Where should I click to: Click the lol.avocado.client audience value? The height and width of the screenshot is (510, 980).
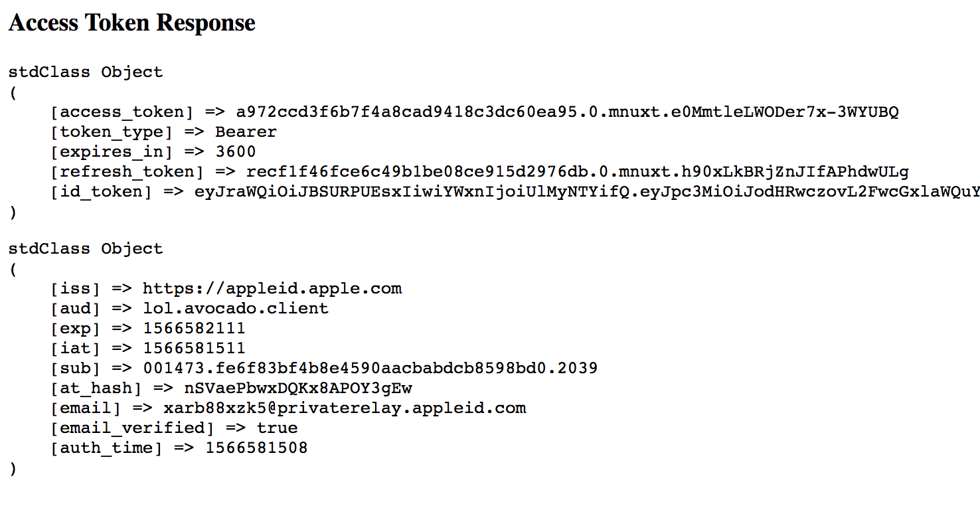click(x=236, y=308)
